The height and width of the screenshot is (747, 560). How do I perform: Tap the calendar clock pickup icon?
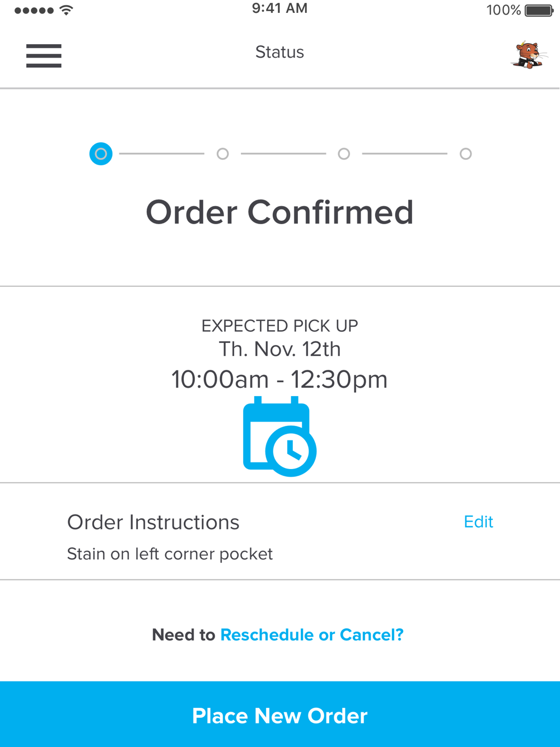[279, 437]
